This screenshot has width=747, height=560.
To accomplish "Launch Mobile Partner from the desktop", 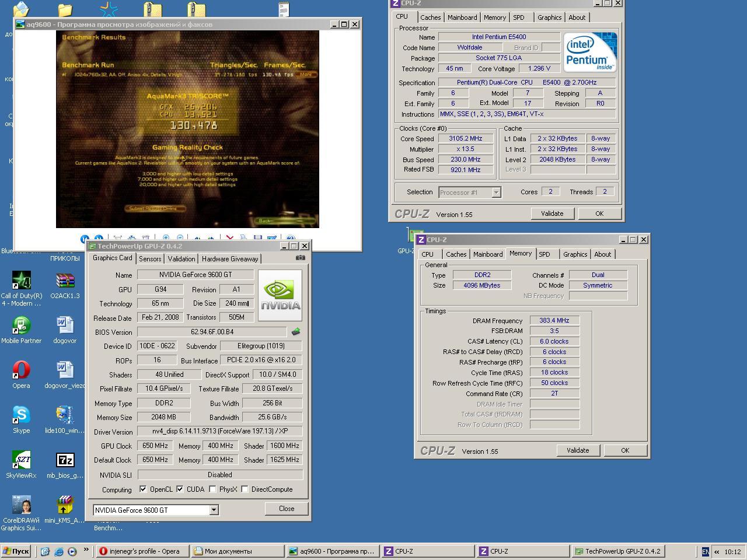I will [x=21, y=330].
